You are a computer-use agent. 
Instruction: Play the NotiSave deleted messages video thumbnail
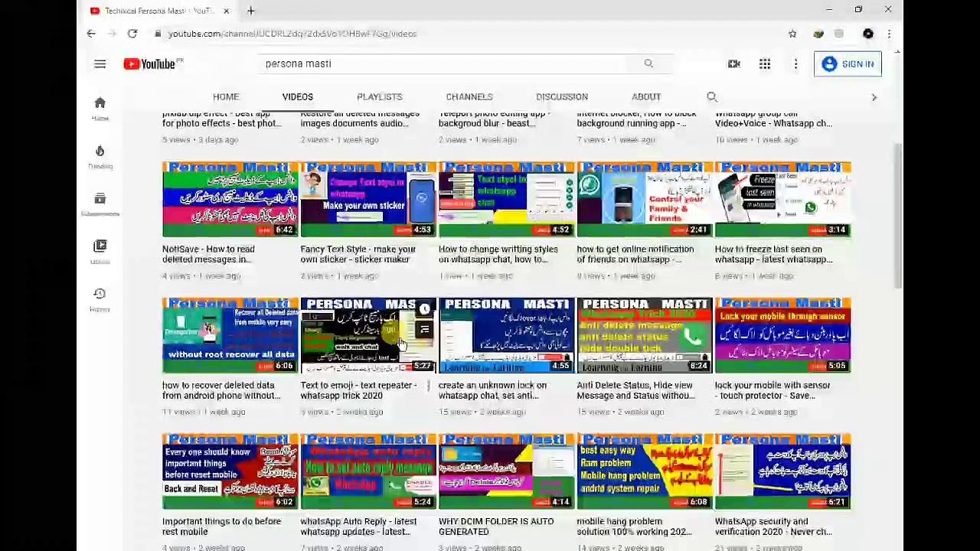230,199
